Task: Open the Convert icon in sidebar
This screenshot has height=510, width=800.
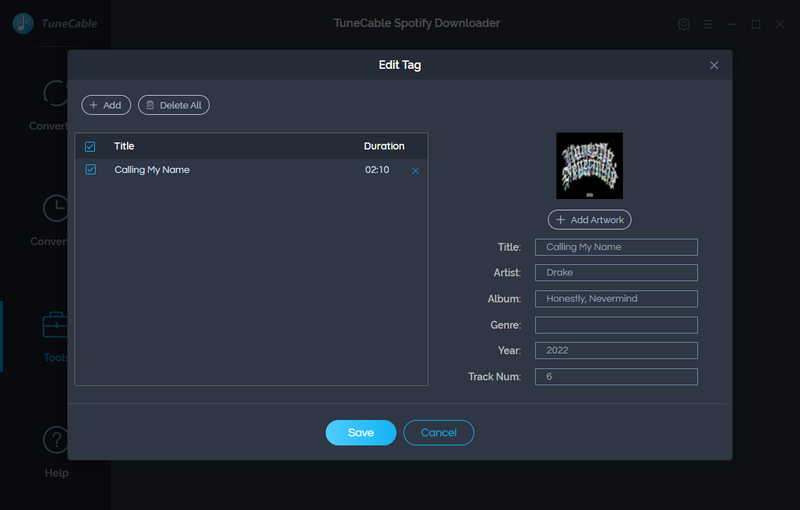Action: 56,93
